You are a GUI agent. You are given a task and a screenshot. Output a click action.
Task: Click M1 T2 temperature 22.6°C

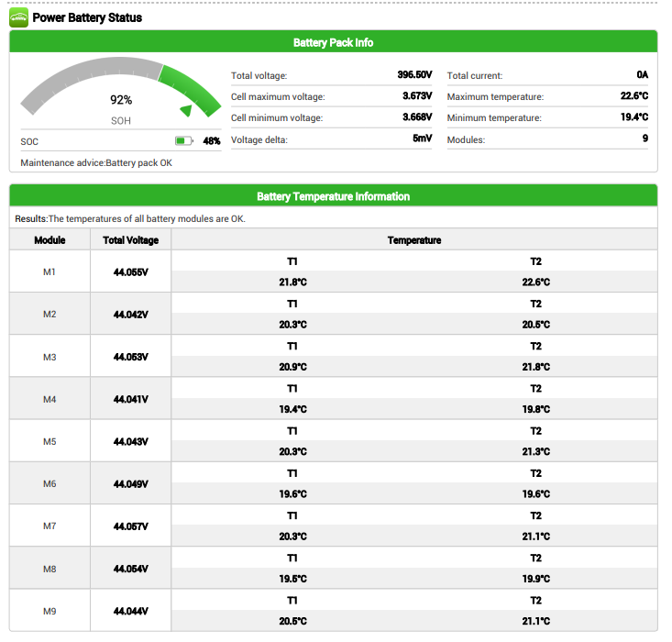pyautogui.click(x=535, y=282)
